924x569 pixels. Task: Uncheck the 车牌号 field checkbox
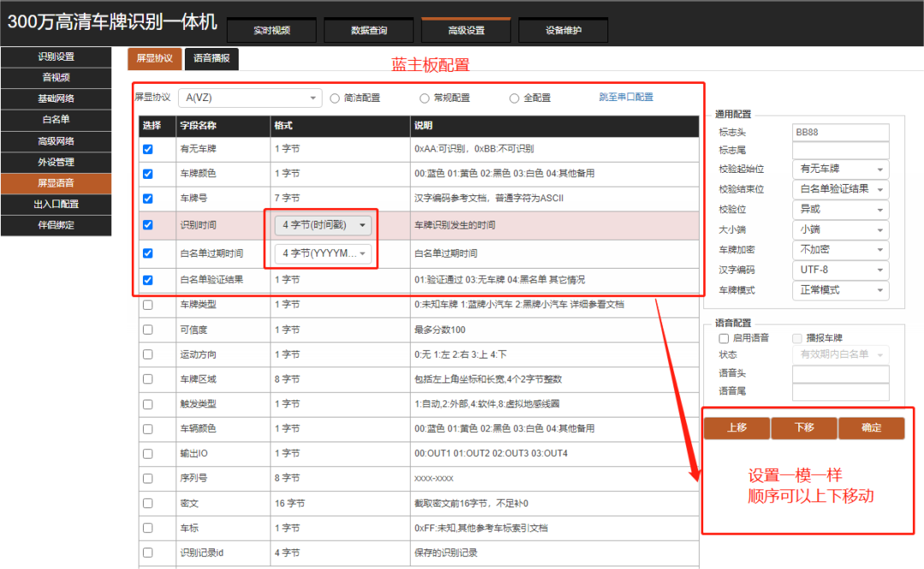(148, 199)
